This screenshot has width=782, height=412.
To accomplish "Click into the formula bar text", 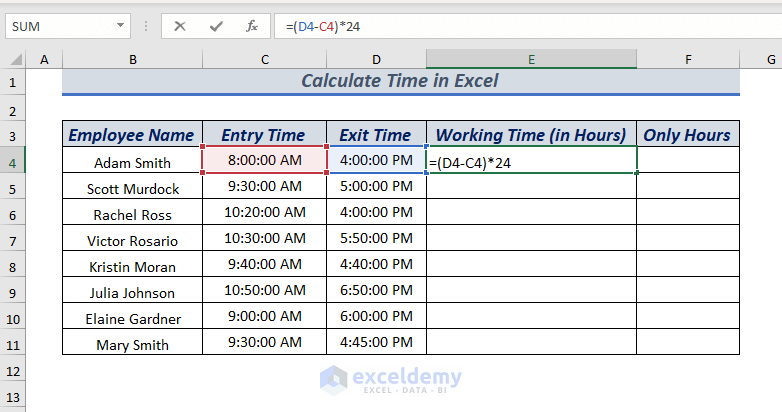I will tap(500, 26).
